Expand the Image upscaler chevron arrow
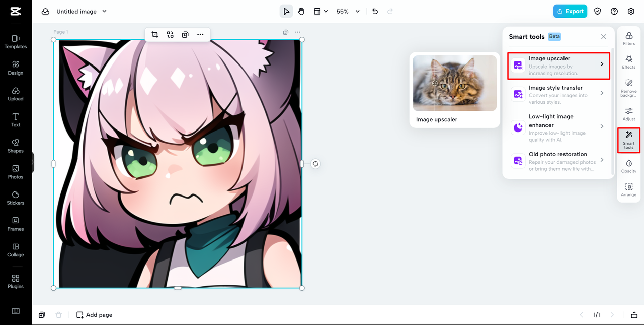The height and width of the screenshot is (325, 644). coord(602,64)
